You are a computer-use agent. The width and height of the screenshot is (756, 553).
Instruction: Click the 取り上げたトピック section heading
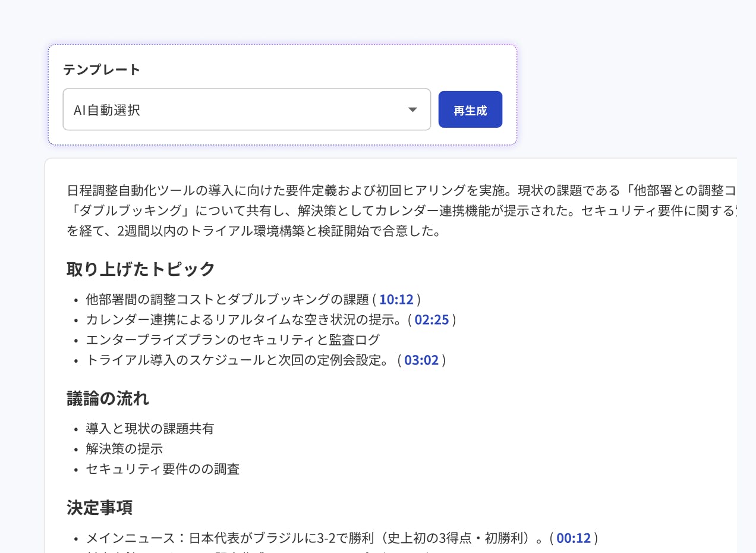(x=140, y=269)
